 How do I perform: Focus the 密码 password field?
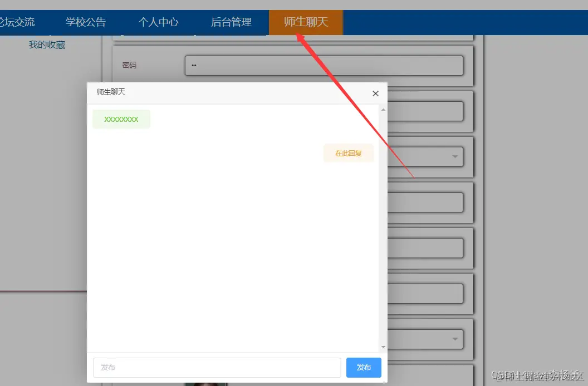point(324,66)
